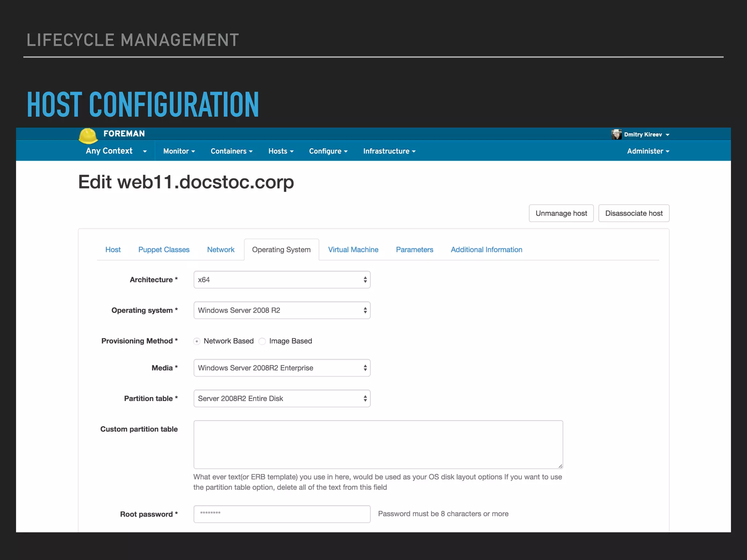The height and width of the screenshot is (560, 747).
Task: Open the Infrastructure menu
Action: click(389, 151)
